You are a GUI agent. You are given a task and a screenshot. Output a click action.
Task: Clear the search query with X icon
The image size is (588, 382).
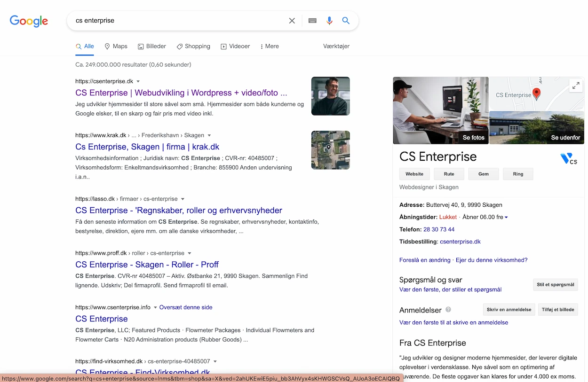tap(292, 21)
